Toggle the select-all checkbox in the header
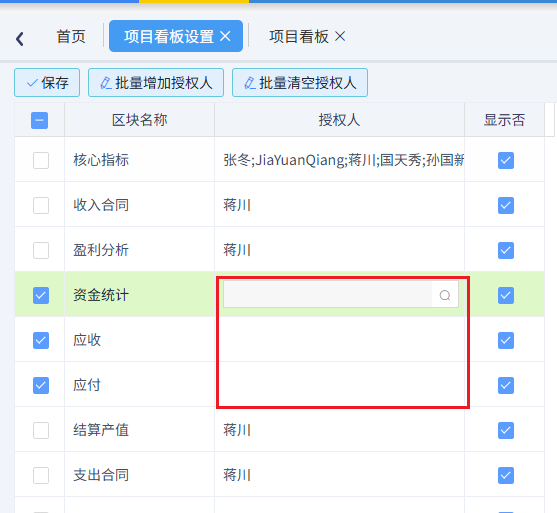557x513 pixels. click(39, 120)
